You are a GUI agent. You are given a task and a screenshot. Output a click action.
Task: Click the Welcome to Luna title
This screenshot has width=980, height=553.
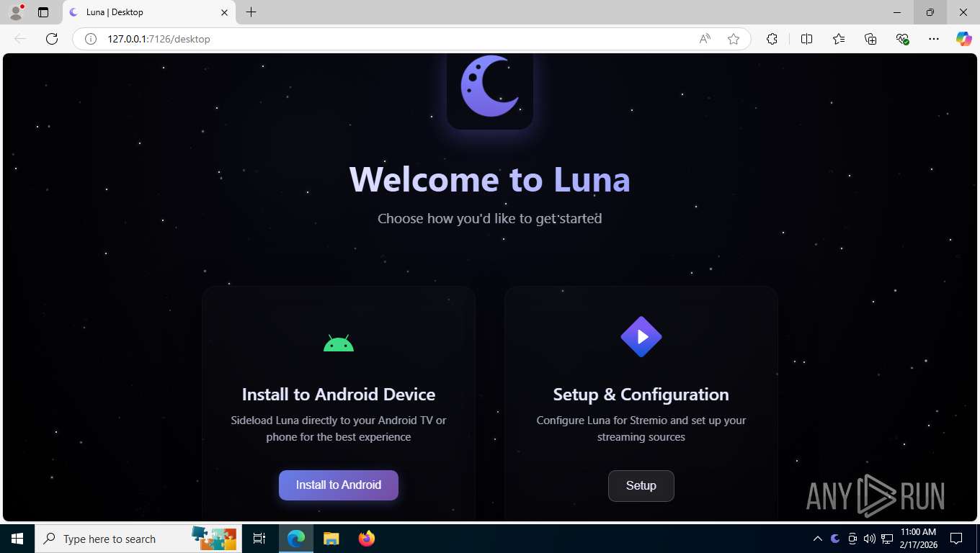click(x=490, y=179)
